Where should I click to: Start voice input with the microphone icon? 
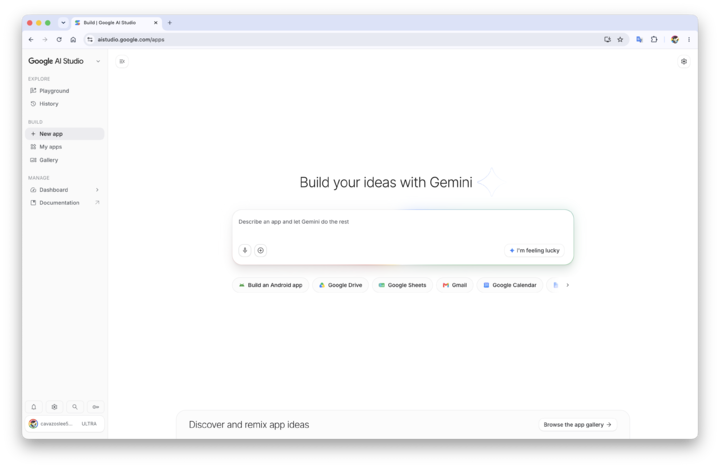[245, 250]
